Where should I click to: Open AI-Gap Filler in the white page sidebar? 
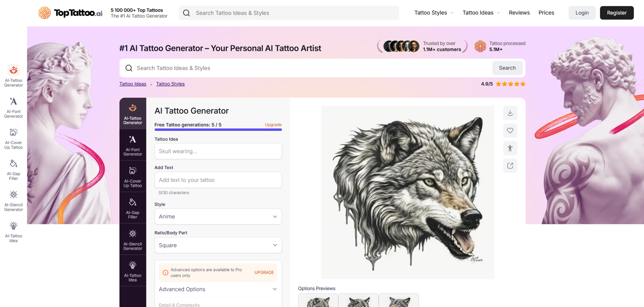click(x=13, y=170)
